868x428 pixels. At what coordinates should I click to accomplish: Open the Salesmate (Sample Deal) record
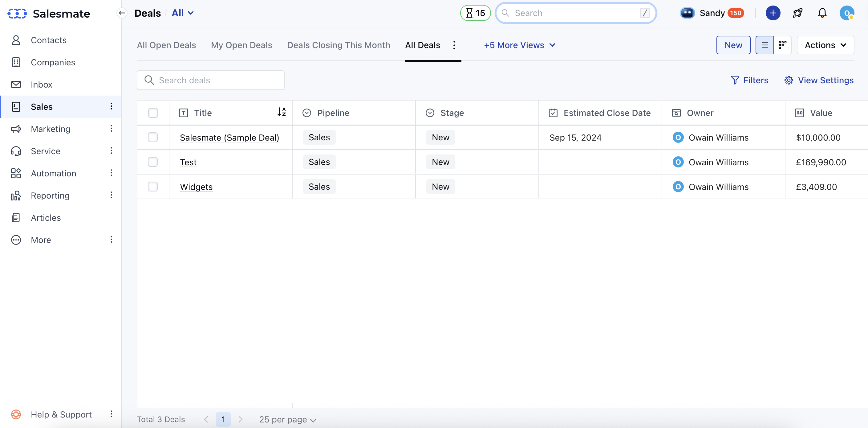[x=229, y=137]
